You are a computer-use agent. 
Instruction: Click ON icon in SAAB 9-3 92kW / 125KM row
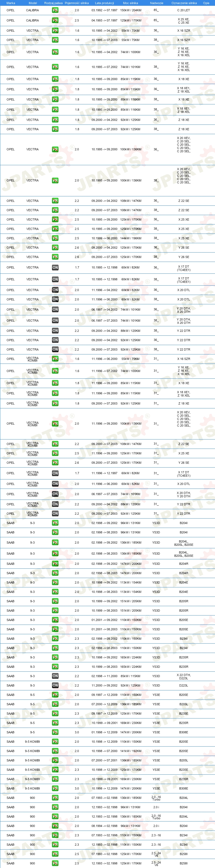coord(55,685)
